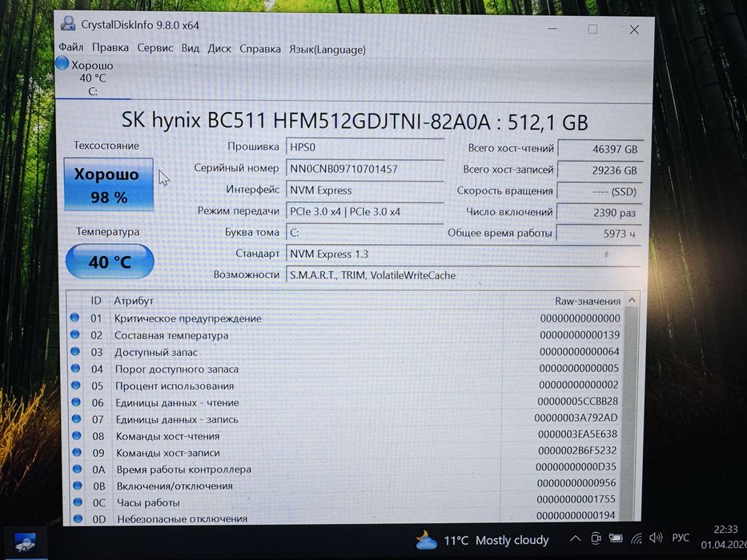Click the Прошивка field HPS0
The image size is (747, 560).
tap(365, 147)
